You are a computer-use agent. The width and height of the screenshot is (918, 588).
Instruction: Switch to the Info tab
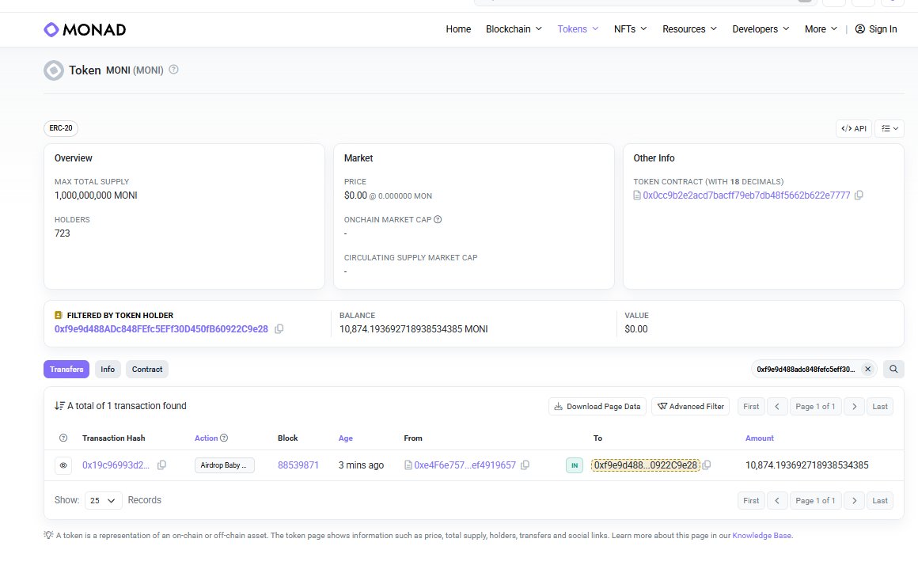pos(108,369)
